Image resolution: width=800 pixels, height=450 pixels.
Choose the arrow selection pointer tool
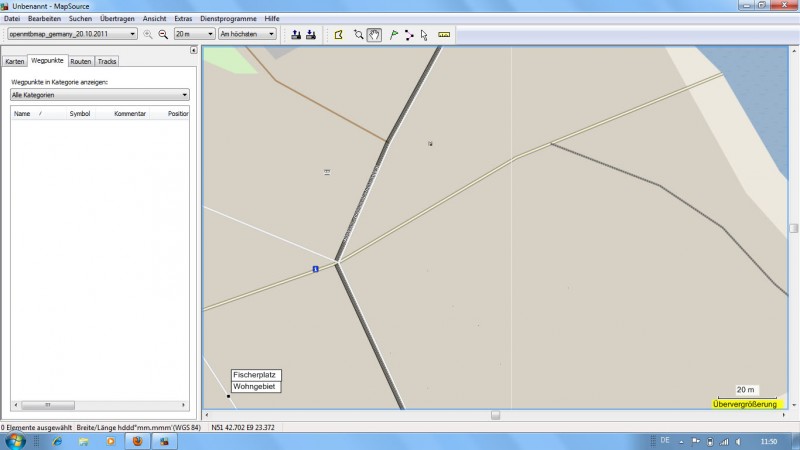point(424,34)
